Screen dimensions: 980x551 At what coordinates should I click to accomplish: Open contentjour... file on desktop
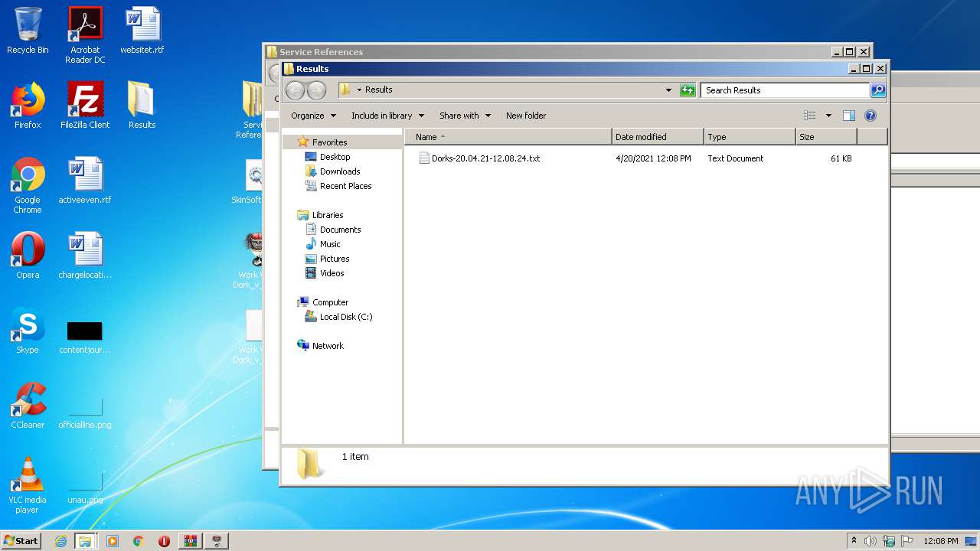coord(85,336)
